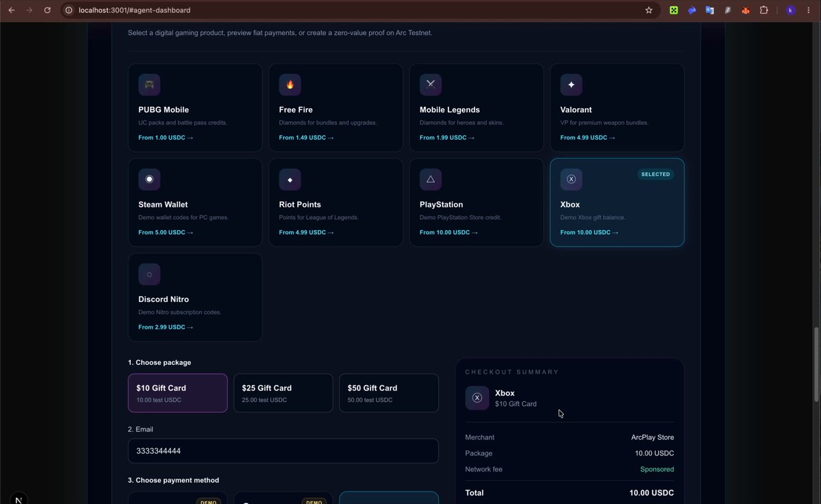
Task: Open Mobile Legends From 1.99 USDC link
Action: pyautogui.click(x=446, y=138)
